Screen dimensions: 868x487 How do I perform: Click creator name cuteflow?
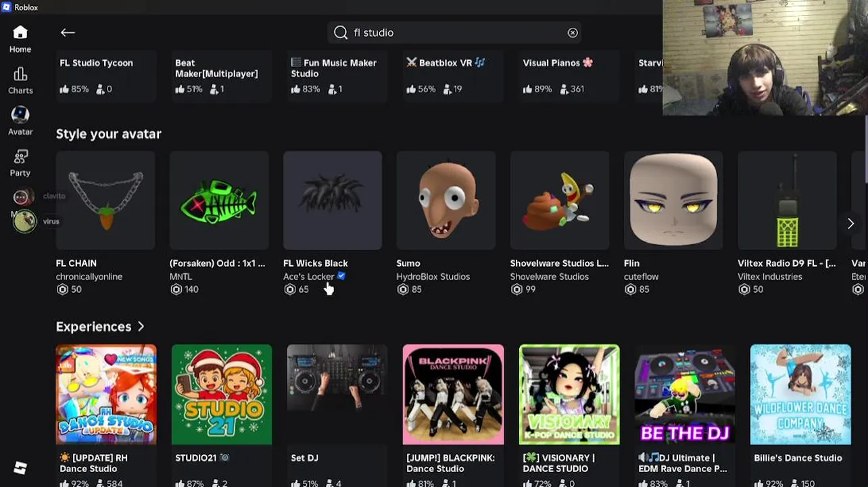pyautogui.click(x=641, y=277)
